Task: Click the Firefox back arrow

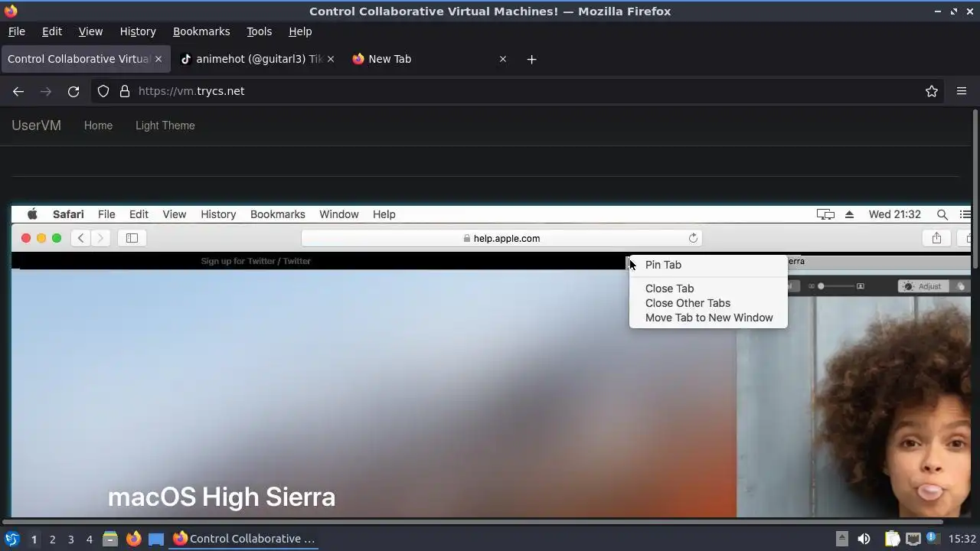Action: (x=18, y=91)
